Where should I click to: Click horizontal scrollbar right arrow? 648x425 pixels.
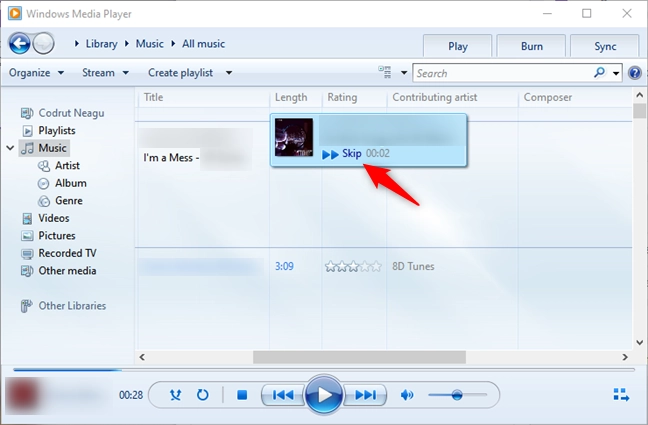click(625, 357)
